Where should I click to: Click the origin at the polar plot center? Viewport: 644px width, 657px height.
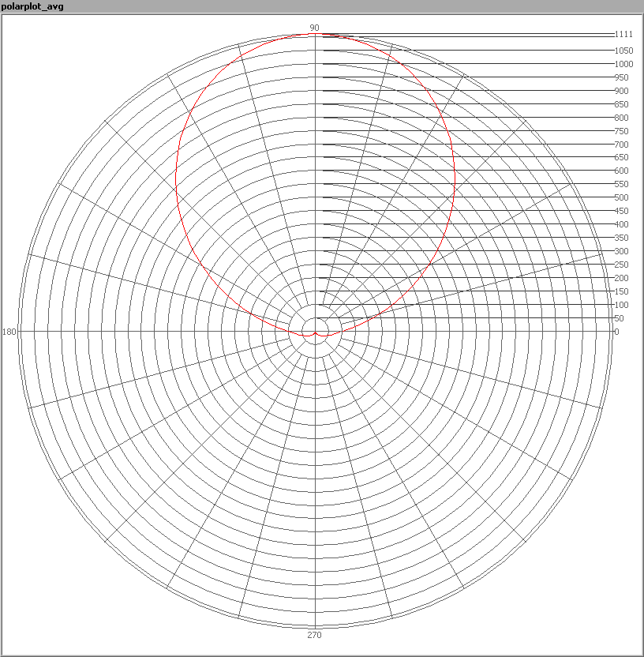[x=316, y=332]
